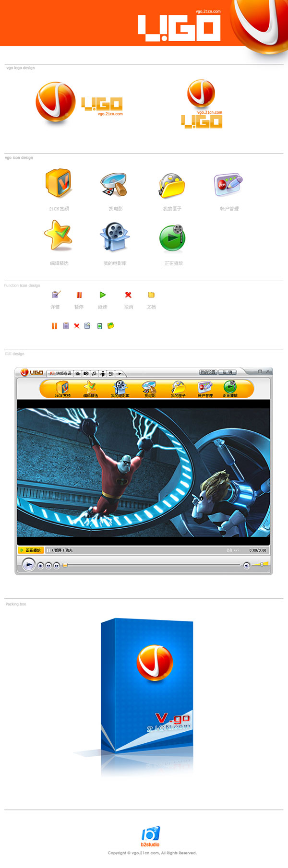288x868 pixels.
Task: Click the 注销 logout button in the player
Action: [228, 372]
